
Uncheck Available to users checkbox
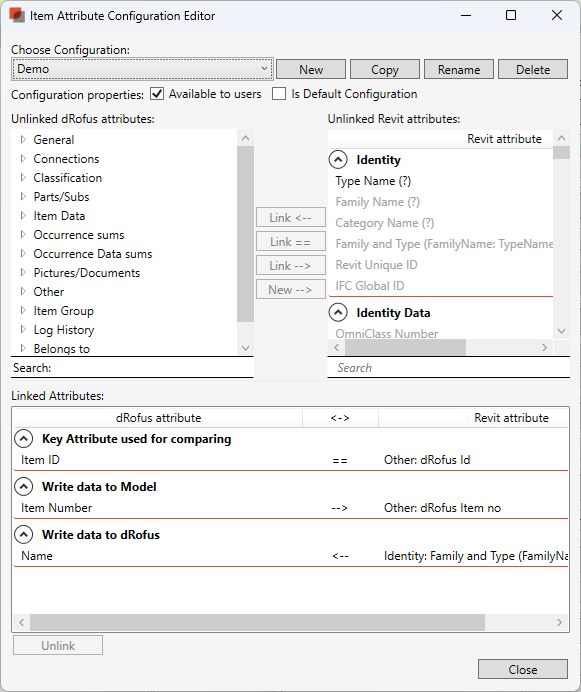point(157,94)
